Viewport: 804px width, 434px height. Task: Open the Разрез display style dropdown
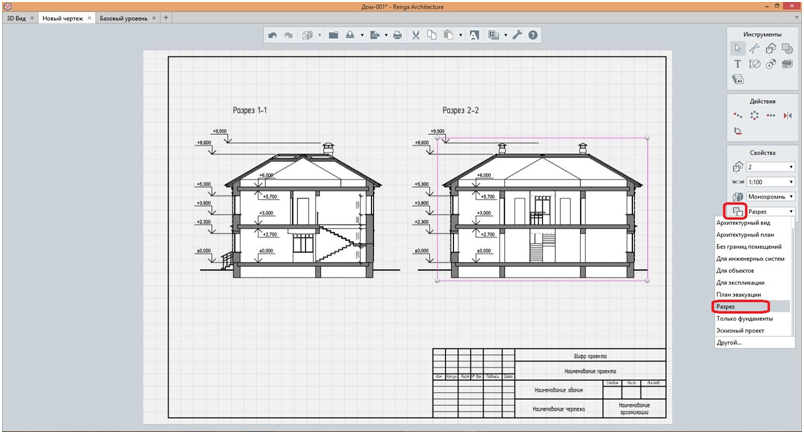click(x=770, y=211)
